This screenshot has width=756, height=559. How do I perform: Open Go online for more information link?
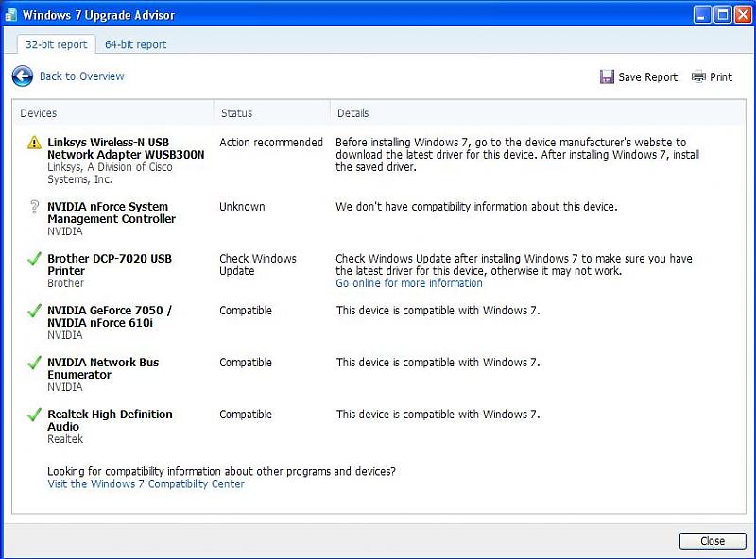[409, 283]
